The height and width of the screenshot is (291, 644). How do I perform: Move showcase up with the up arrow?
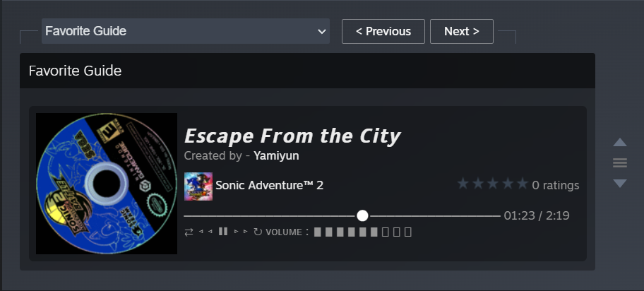pyautogui.click(x=620, y=142)
